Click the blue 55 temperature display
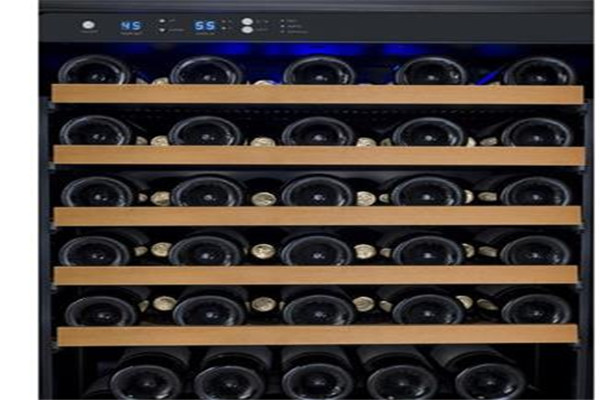The width and height of the screenshot is (600, 400). tap(205, 25)
